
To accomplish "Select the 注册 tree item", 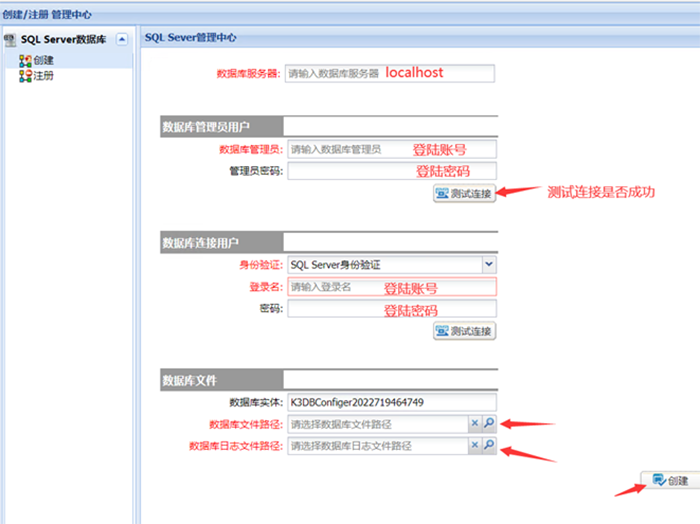I will pos(43,75).
